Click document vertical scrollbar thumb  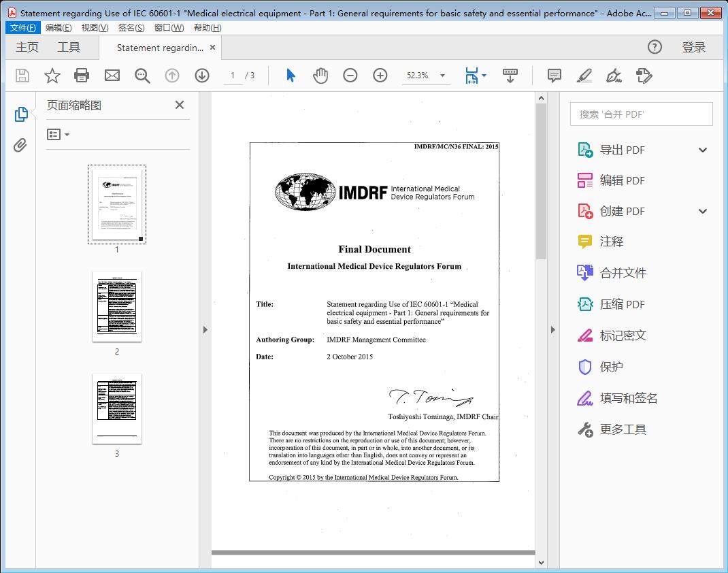541,181
